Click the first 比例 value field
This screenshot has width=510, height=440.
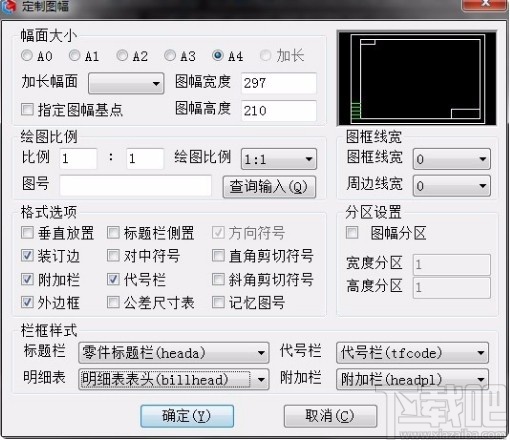tap(78, 158)
